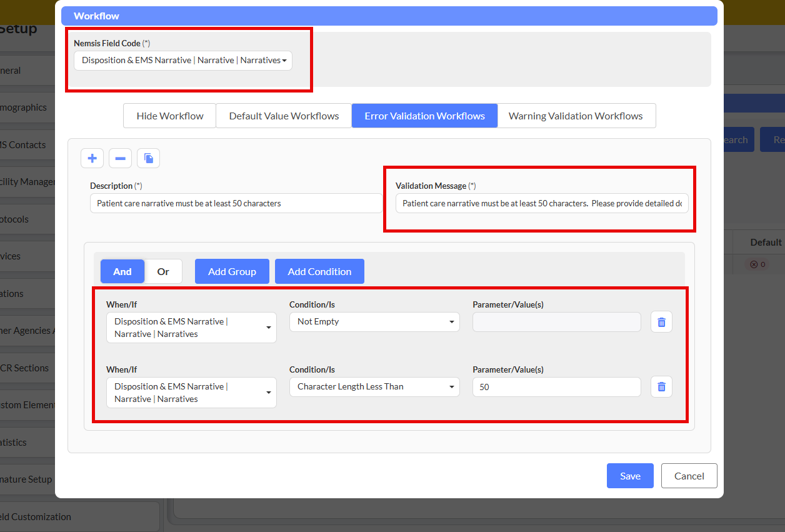Switch the logic operator to Or
The height and width of the screenshot is (532, 785).
click(x=163, y=271)
